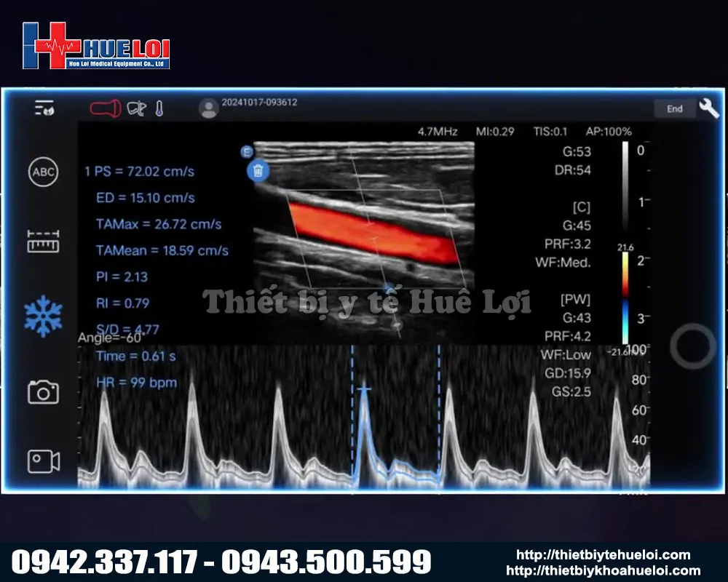This screenshot has height=582, width=728.
Task: Click the grayscale depth bar
Action: point(625,186)
